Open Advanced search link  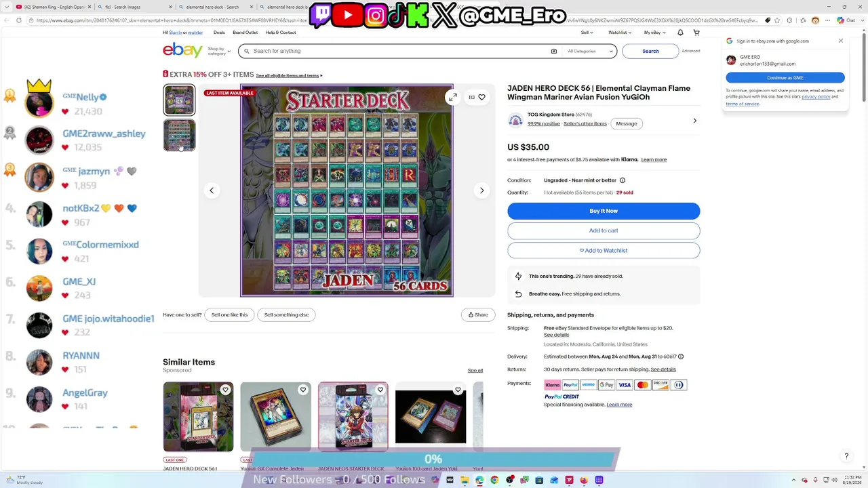(691, 51)
